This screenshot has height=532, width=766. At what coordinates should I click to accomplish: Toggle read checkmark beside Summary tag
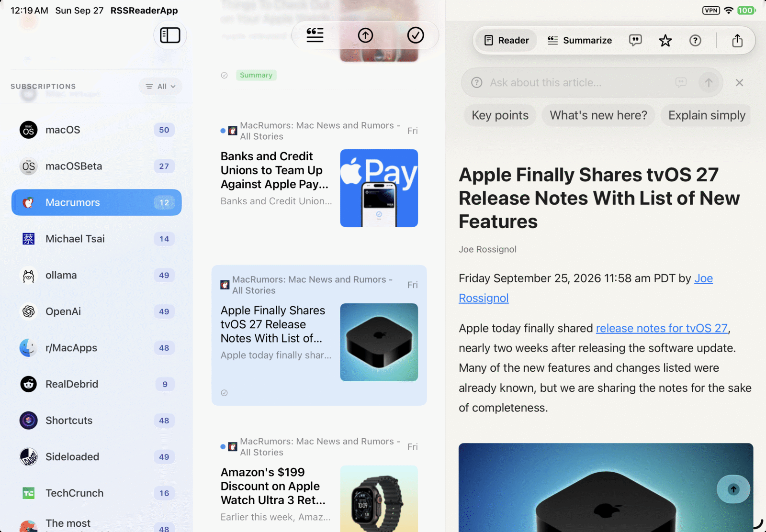[224, 75]
